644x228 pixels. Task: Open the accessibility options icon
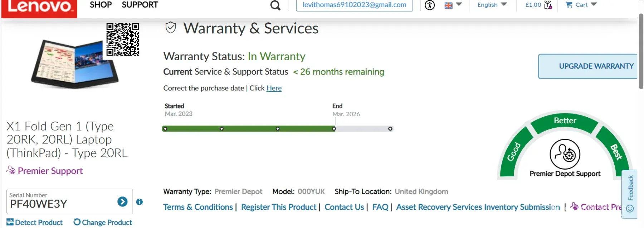tap(430, 5)
